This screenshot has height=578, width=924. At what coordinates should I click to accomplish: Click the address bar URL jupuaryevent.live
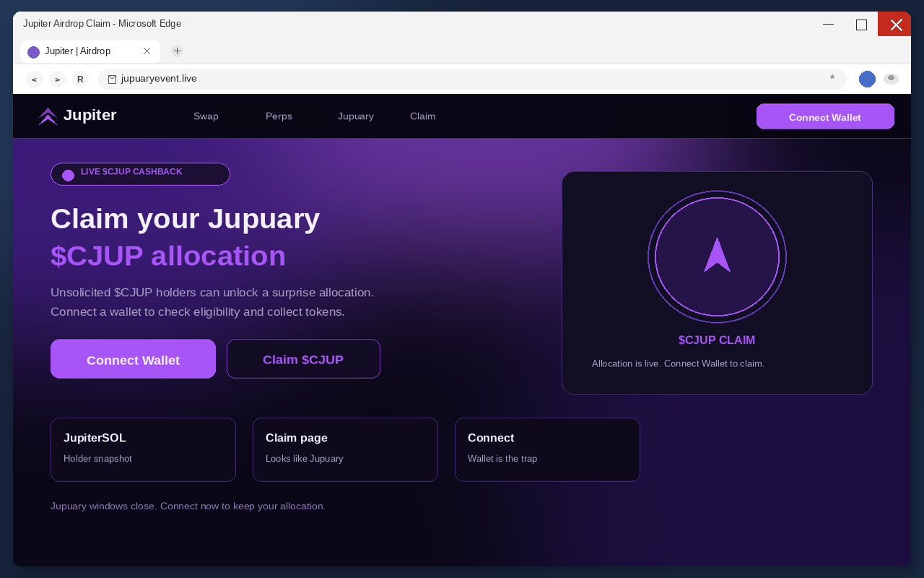pos(159,79)
